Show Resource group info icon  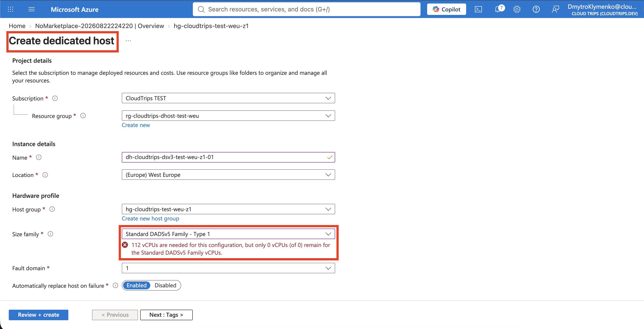tap(83, 116)
